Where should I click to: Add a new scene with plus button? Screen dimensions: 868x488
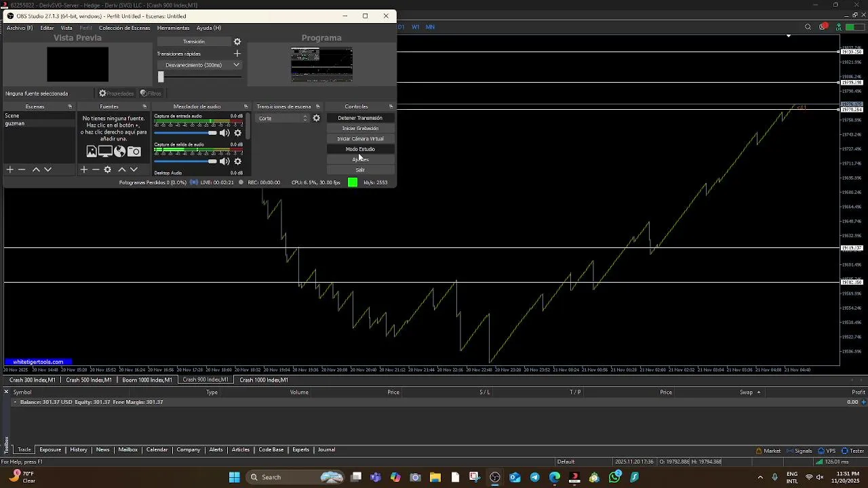pos(10,169)
